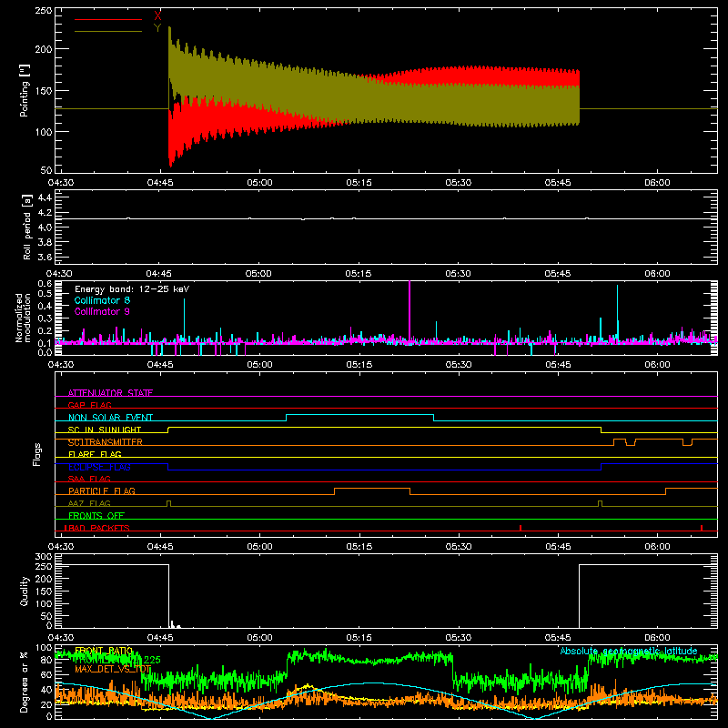Click the FRONTS_OFF flag label
This screenshot has width=728, height=728.
point(96,515)
